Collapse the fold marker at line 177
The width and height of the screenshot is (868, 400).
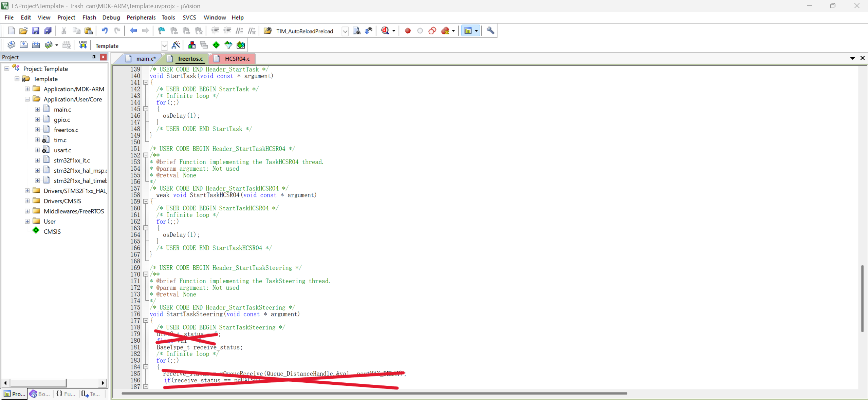tap(146, 321)
